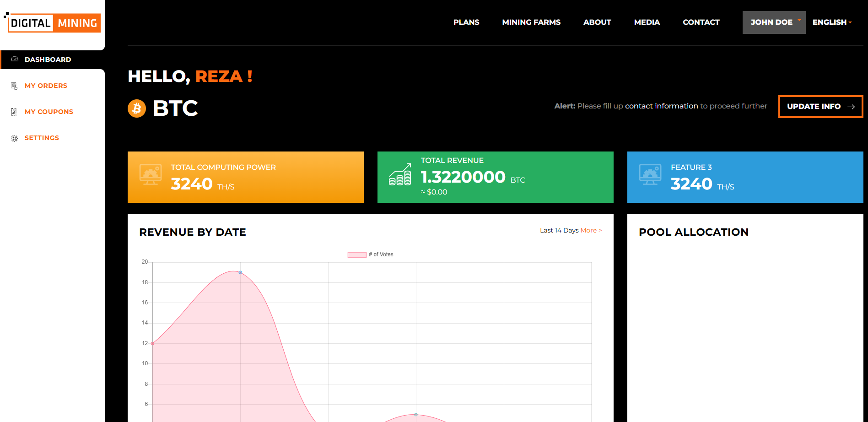
Task: Open the About page
Action: click(x=597, y=22)
